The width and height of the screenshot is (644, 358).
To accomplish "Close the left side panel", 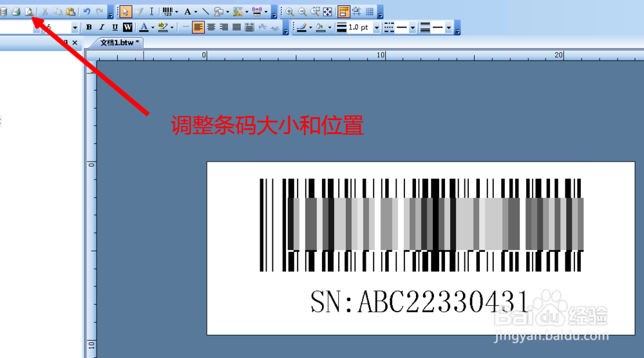I will pyautogui.click(x=75, y=42).
